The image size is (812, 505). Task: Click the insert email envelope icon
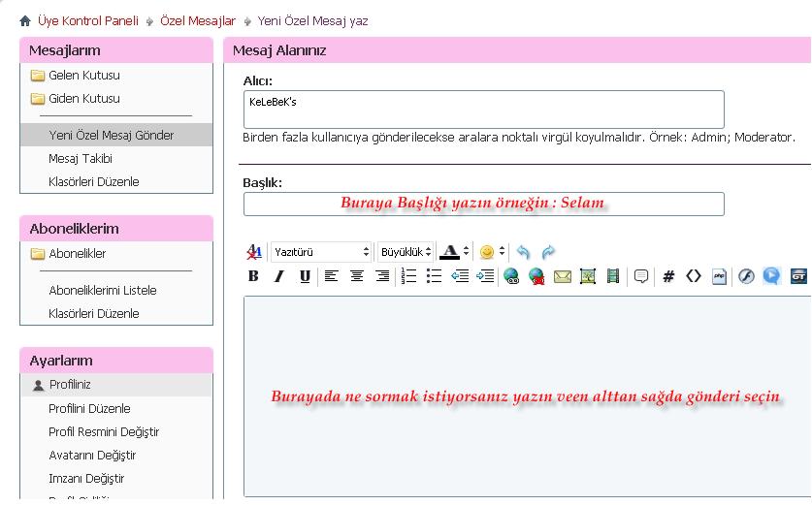563,276
